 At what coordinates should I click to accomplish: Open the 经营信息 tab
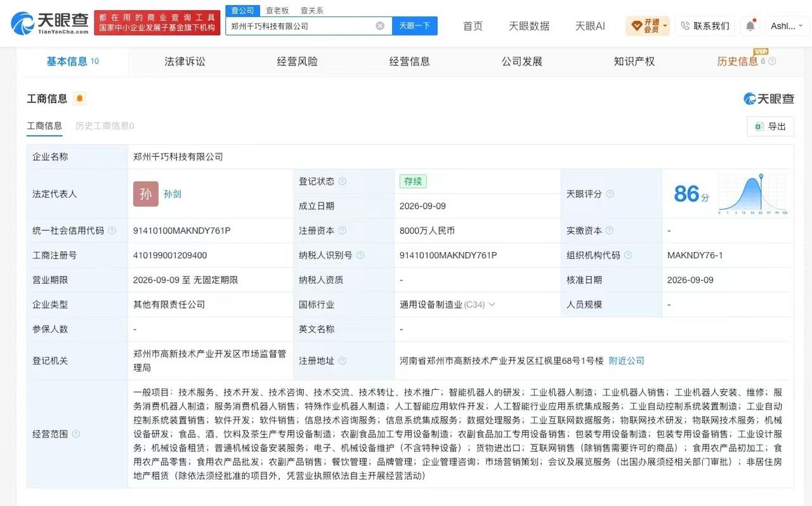coord(409,62)
